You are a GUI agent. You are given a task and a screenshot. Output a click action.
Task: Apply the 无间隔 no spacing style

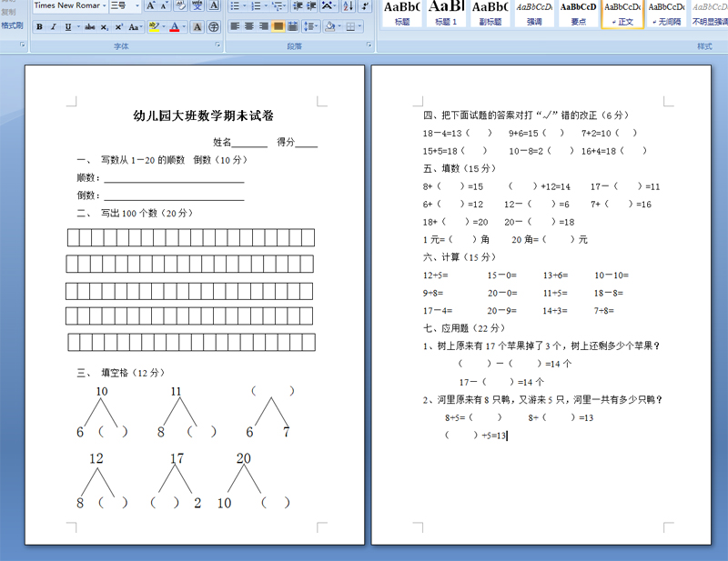[x=666, y=13]
